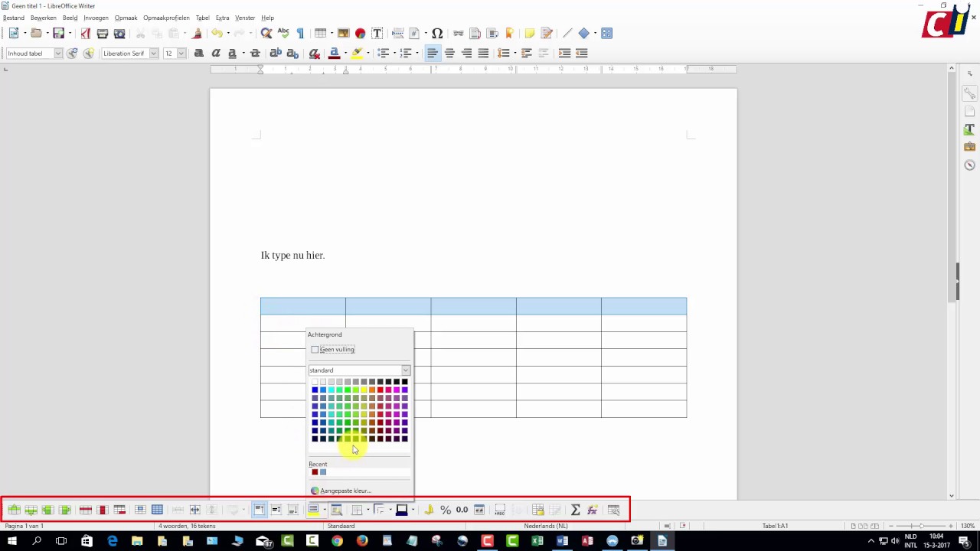Open the Liberation Serif font name dropdown
980x551 pixels.
pos(154,54)
